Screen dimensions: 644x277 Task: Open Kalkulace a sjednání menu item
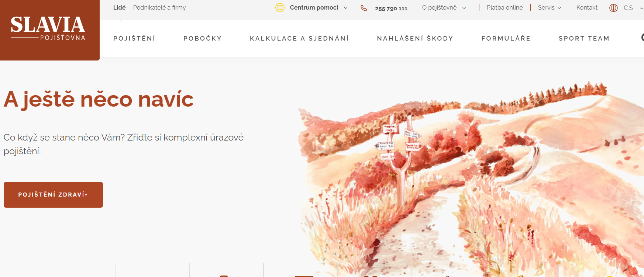point(299,38)
